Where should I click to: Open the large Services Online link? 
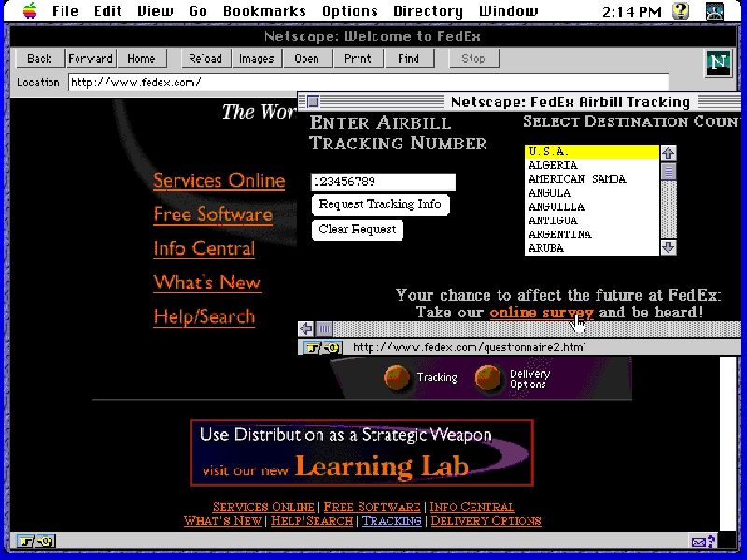(219, 181)
